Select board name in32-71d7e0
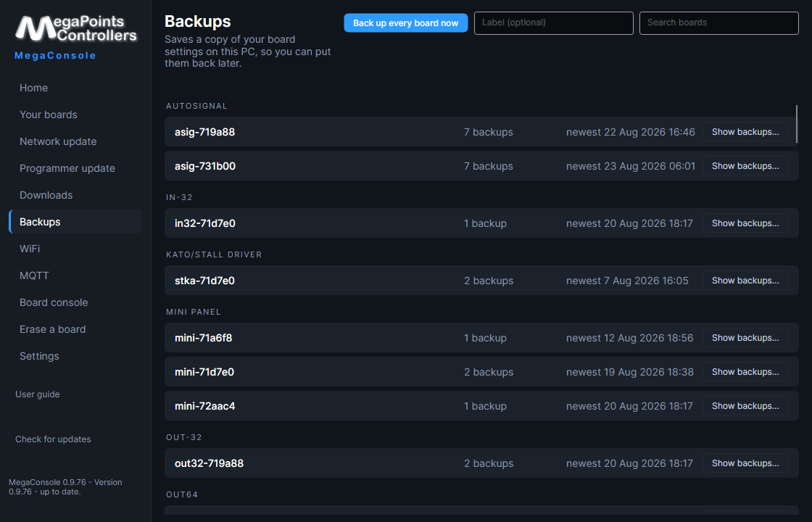The height and width of the screenshot is (522, 812). [x=205, y=223]
